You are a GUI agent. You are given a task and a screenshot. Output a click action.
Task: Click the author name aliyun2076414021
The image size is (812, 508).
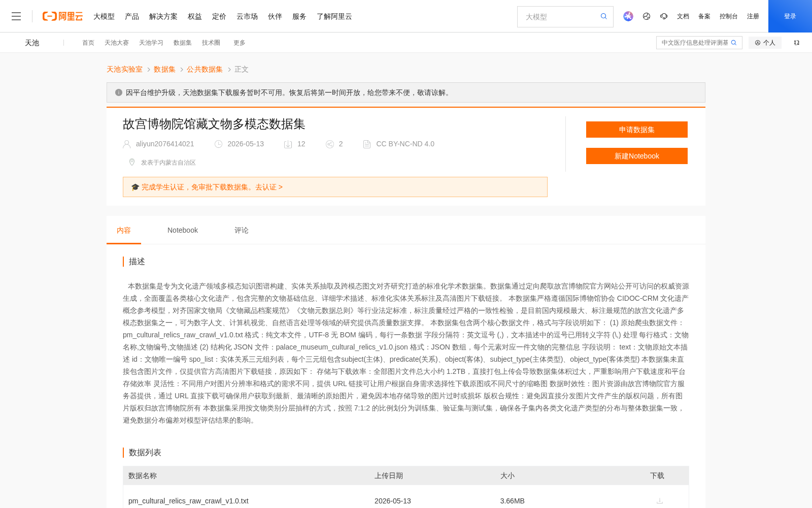(x=165, y=144)
